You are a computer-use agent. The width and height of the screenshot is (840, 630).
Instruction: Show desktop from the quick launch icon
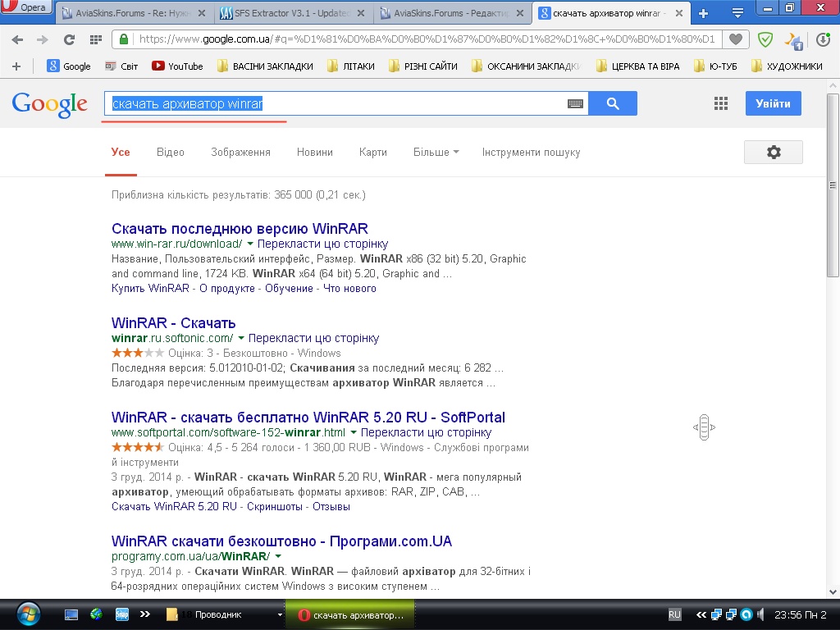(x=71, y=614)
